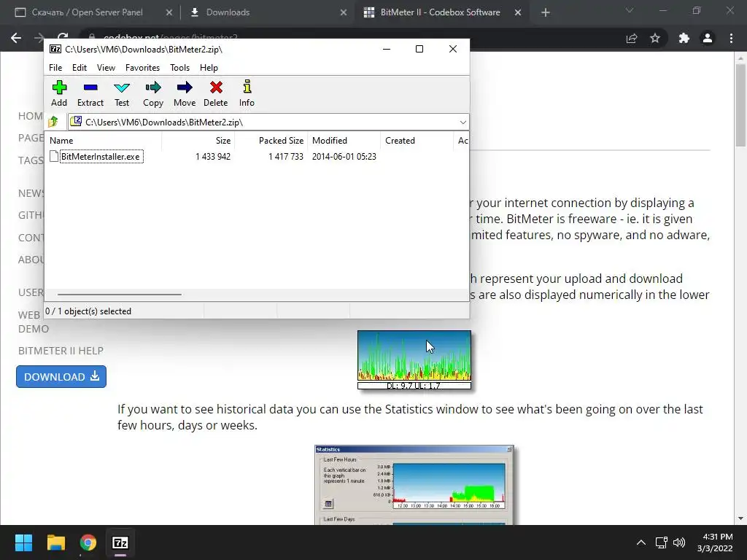The height and width of the screenshot is (560, 747).
Task: Open the Tools menu
Action: (179, 68)
